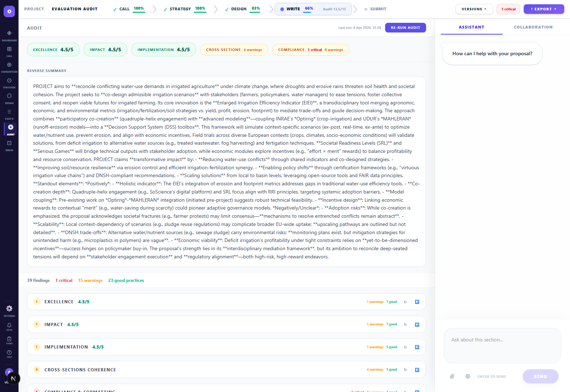
Task: Filter findings by 23 good practices
Action: click(126, 280)
